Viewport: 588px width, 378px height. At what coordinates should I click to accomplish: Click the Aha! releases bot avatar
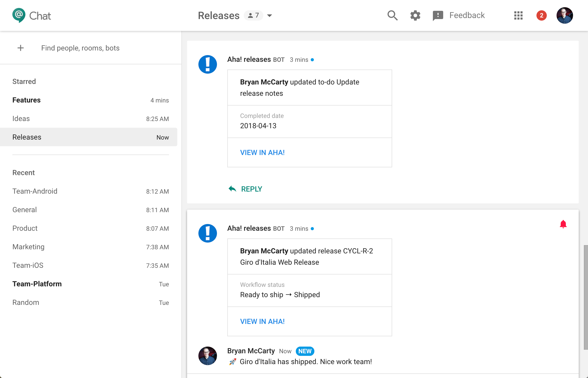point(208,64)
